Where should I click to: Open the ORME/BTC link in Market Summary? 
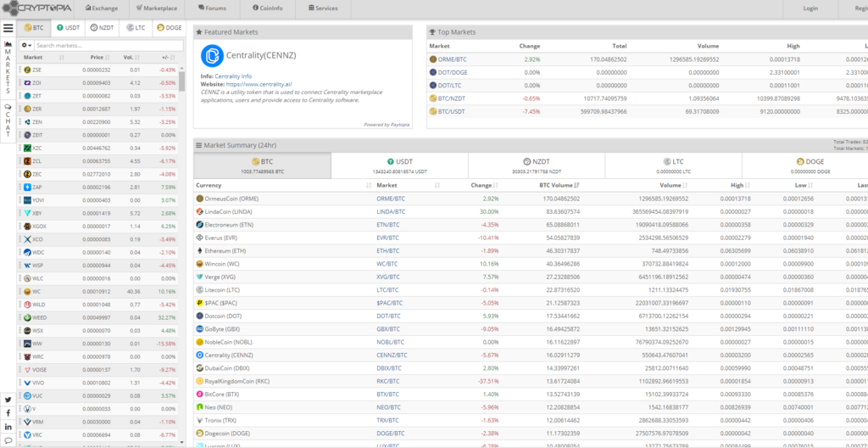391,199
